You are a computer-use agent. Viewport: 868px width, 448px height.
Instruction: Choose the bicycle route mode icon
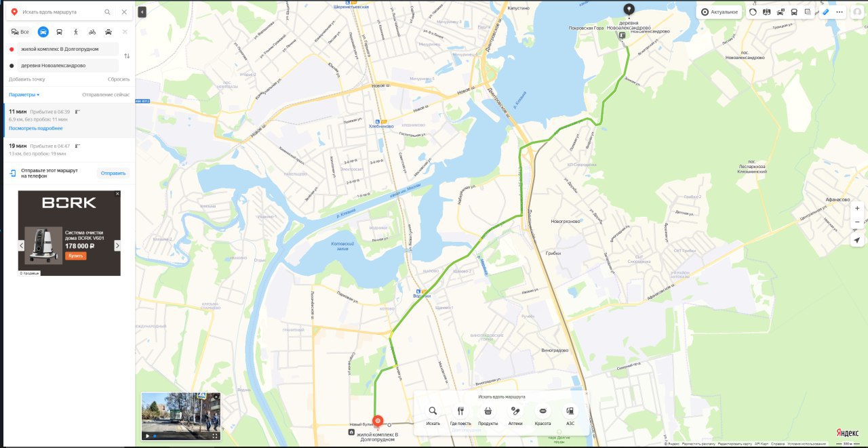(92, 32)
